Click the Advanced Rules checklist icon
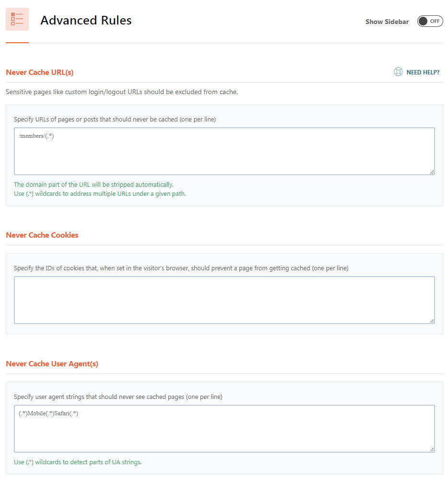 [x=17, y=19]
